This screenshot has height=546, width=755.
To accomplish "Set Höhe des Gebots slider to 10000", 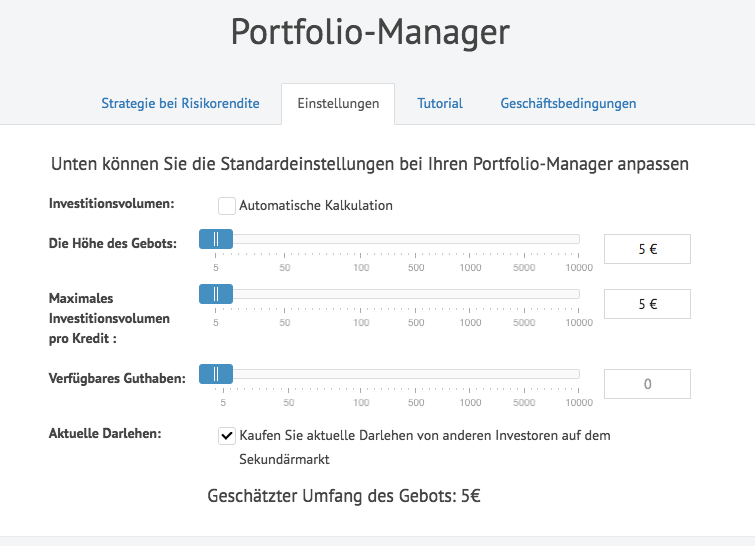I will pyautogui.click(x=578, y=239).
